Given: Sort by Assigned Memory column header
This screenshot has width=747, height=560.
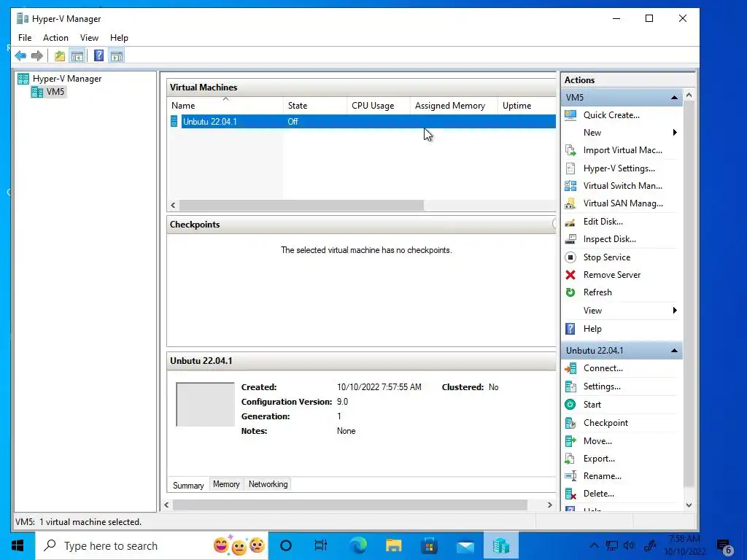Looking at the screenshot, I should click(x=454, y=106).
